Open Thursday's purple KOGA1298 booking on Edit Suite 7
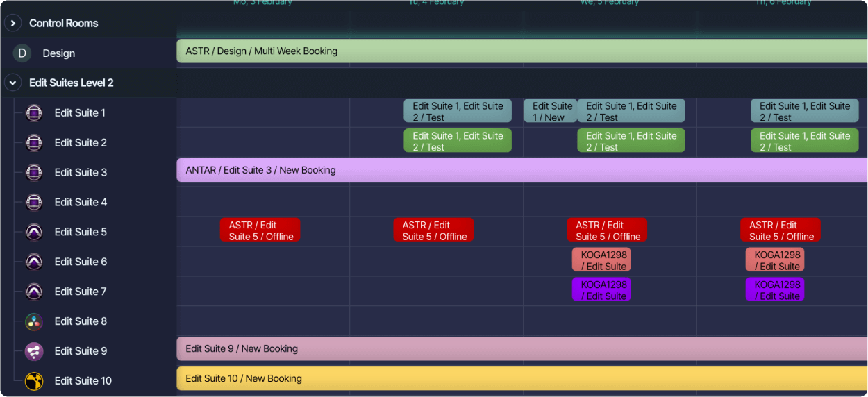Screen dimensions: 868x397 tap(775, 290)
